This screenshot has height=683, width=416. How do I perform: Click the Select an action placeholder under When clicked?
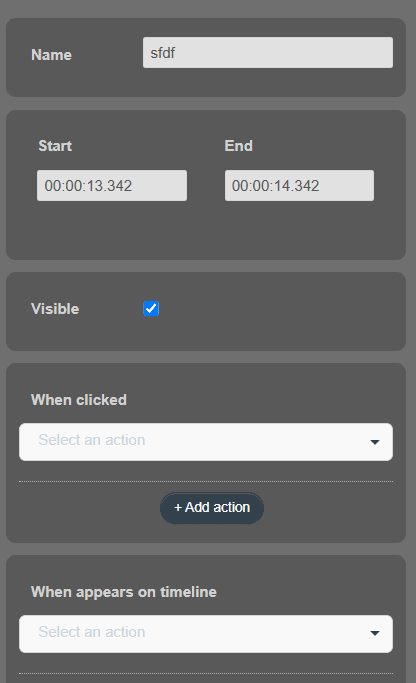tap(92, 440)
